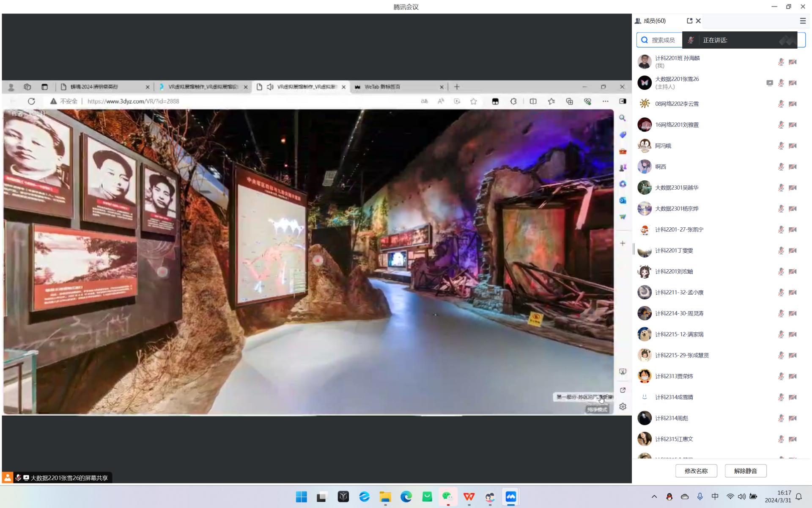This screenshot has width=812, height=508.
Task: Select member 计科2313贾荣炜 in list
Action: [x=674, y=376]
